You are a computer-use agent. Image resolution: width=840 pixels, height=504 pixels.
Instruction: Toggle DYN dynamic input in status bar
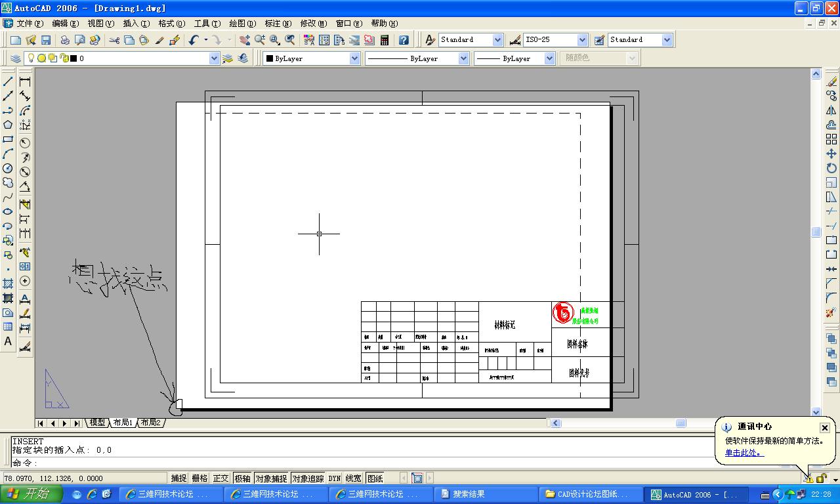[x=335, y=478]
